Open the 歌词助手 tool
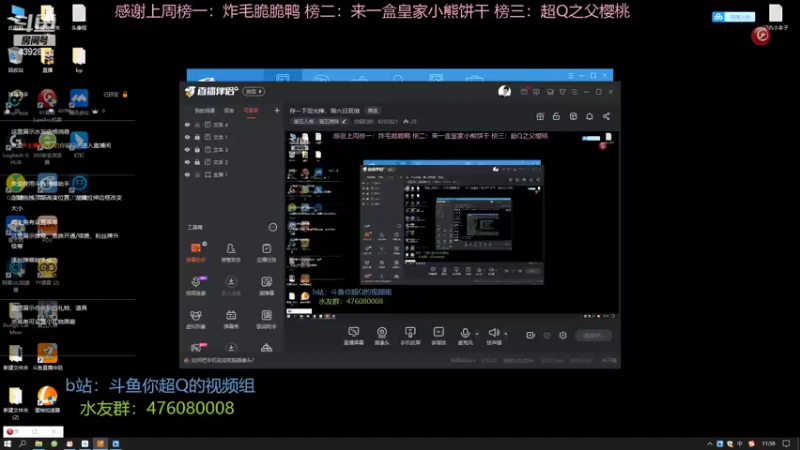Screen dimensions: 800x450 pos(266,319)
